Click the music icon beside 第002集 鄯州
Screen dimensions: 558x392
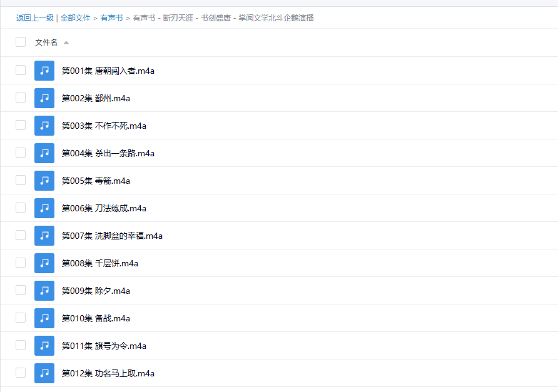pyautogui.click(x=44, y=98)
